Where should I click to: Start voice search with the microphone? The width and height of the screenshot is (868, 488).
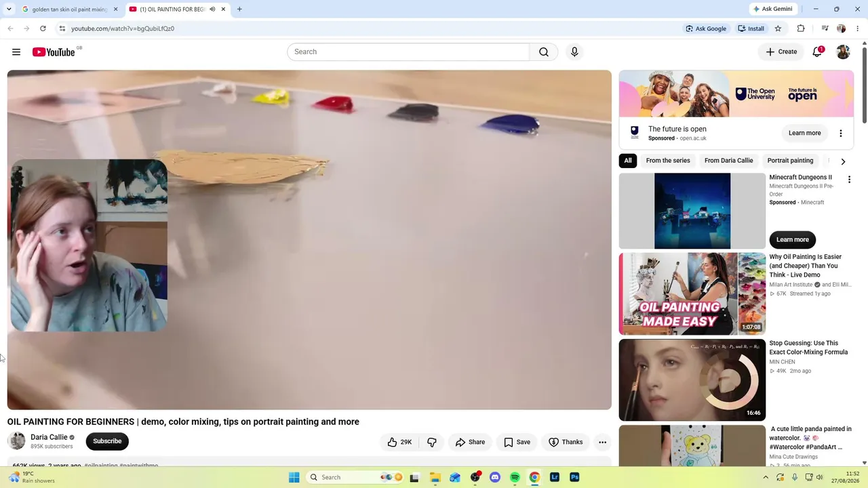tap(574, 52)
